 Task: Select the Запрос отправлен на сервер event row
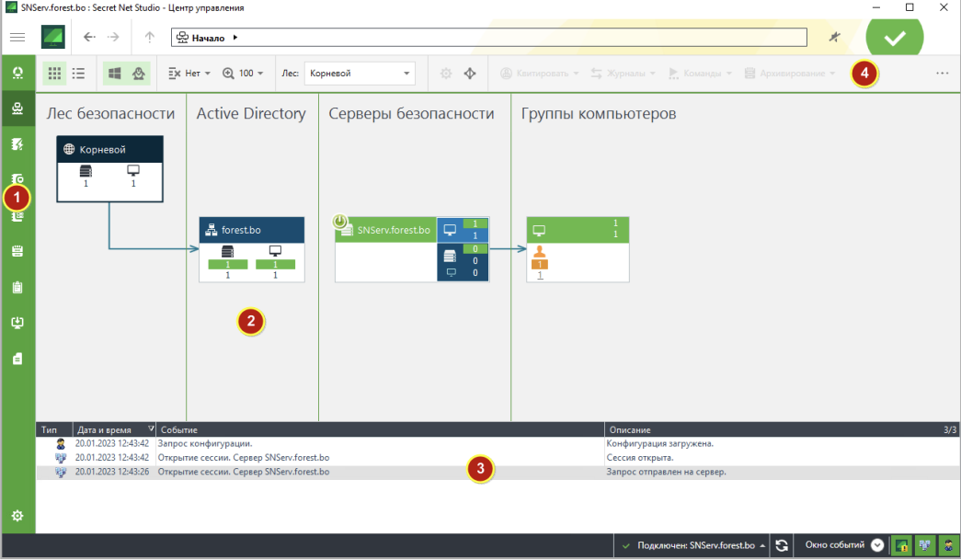pos(498,472)
